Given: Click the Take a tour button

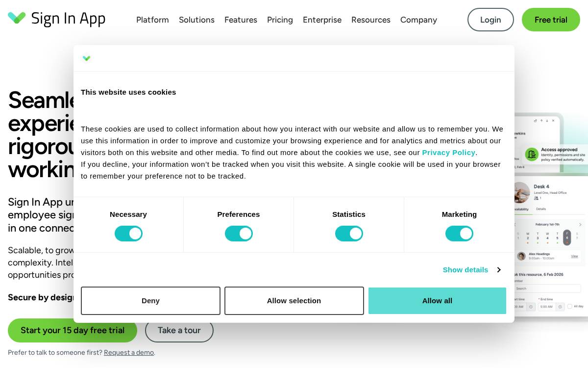Looking at the screenshot, I should pyautogui.click(x=179, y=330).
